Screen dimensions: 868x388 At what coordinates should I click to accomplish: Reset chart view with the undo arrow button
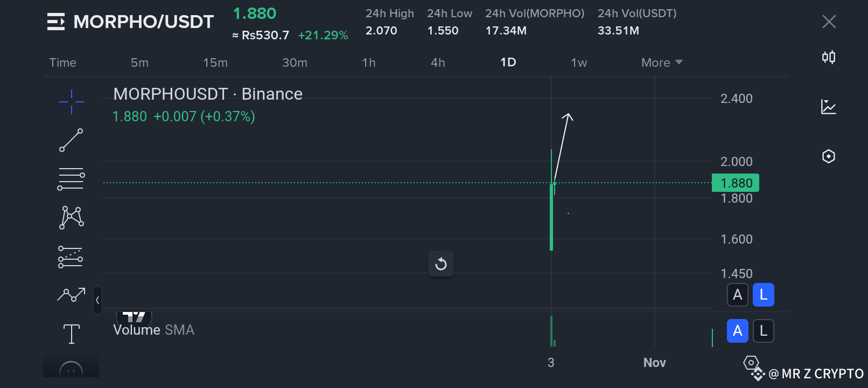click(441, 264)
